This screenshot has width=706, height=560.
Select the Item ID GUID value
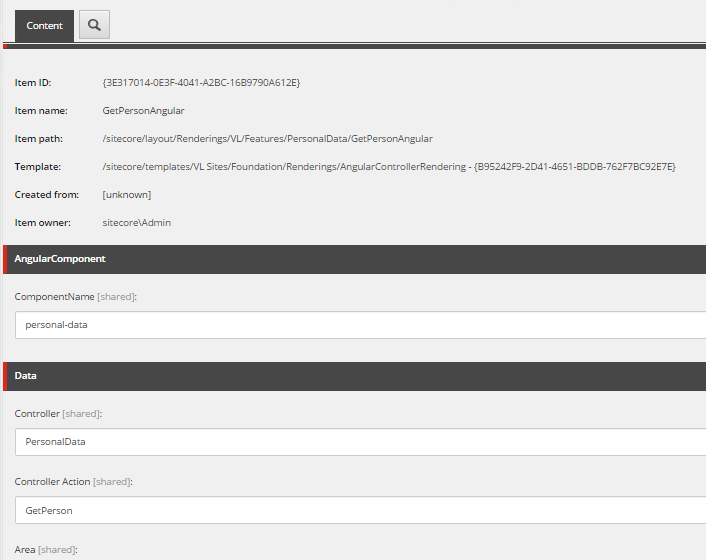coord(201,83)
